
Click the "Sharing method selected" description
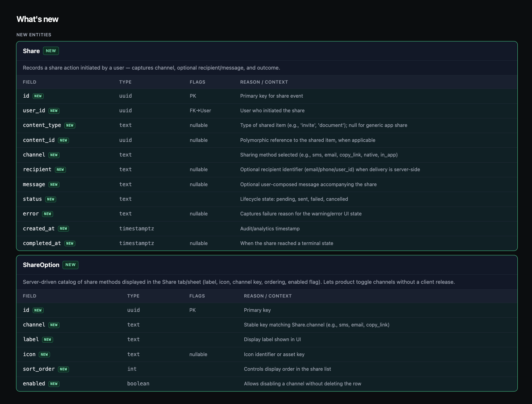click(319, 155)
